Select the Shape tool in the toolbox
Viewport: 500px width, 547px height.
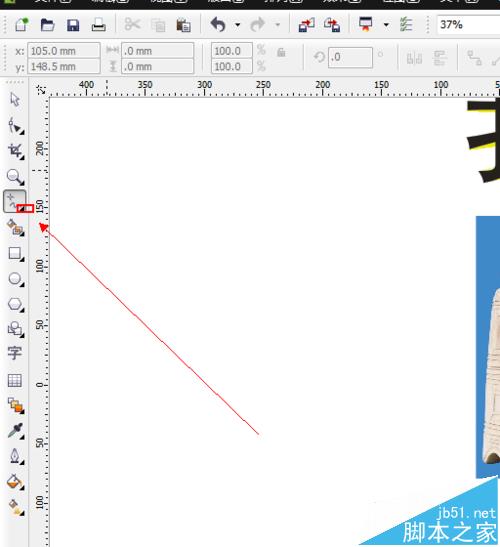15,126
